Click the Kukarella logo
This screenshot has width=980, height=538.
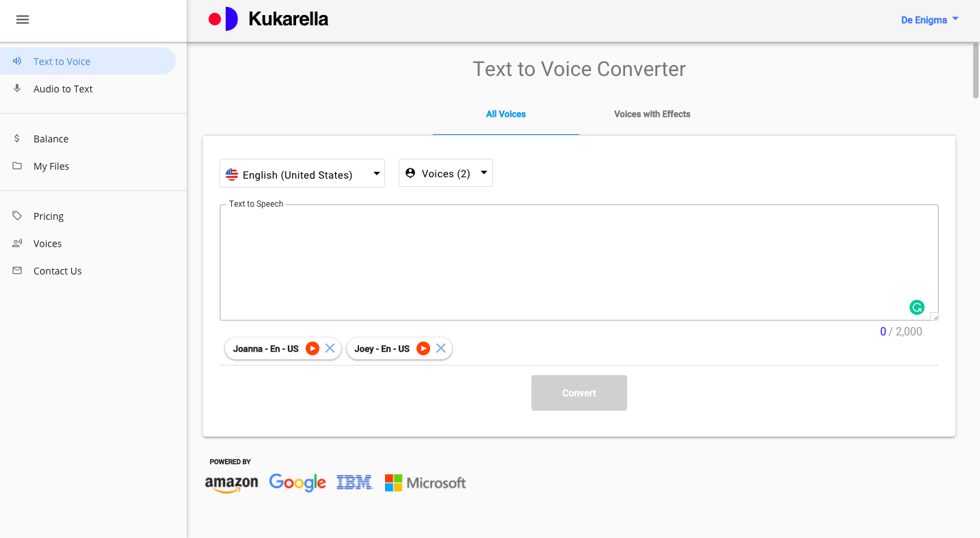(x=268, y=19)
